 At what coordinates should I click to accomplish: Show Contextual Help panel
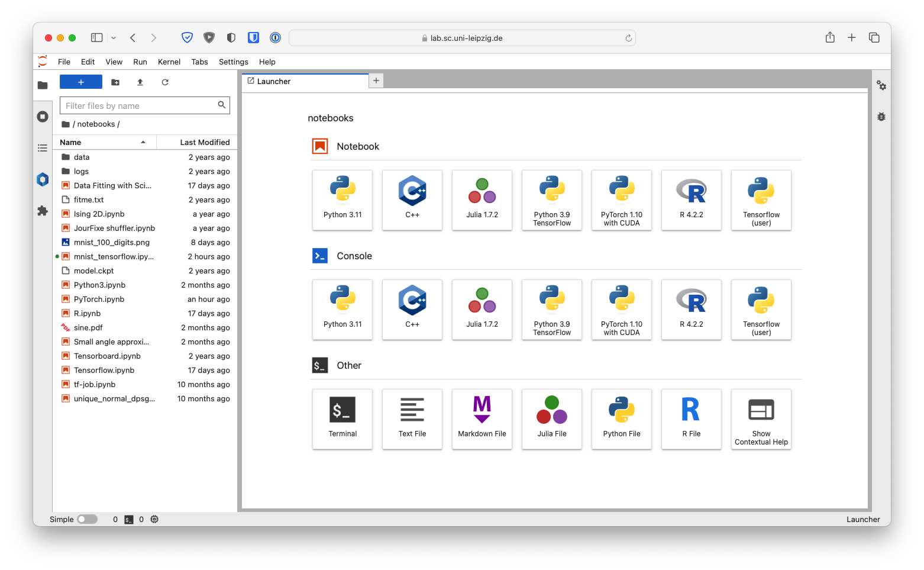(x=761, y=419)
